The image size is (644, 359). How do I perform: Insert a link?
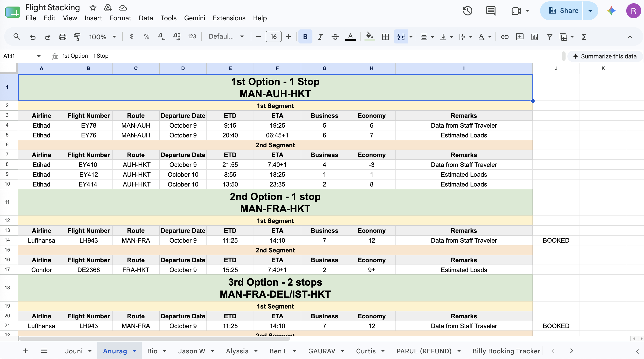click(505, 37)
